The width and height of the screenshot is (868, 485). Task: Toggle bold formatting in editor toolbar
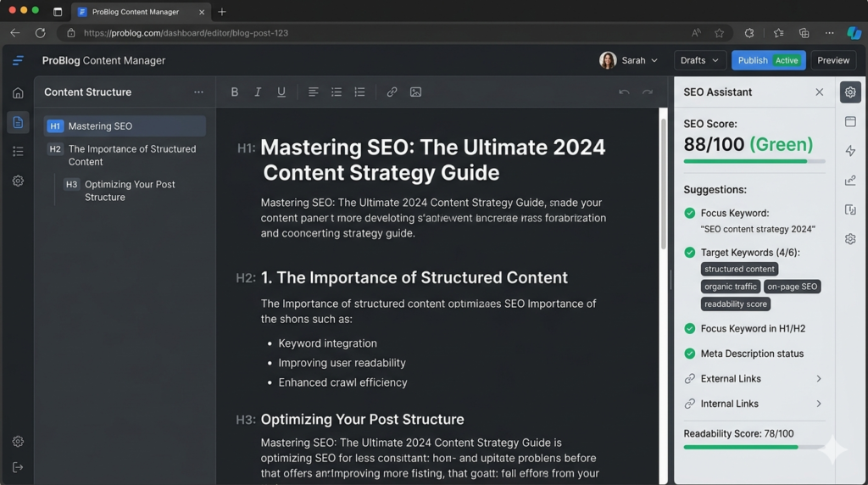click(x=234, y=92)
